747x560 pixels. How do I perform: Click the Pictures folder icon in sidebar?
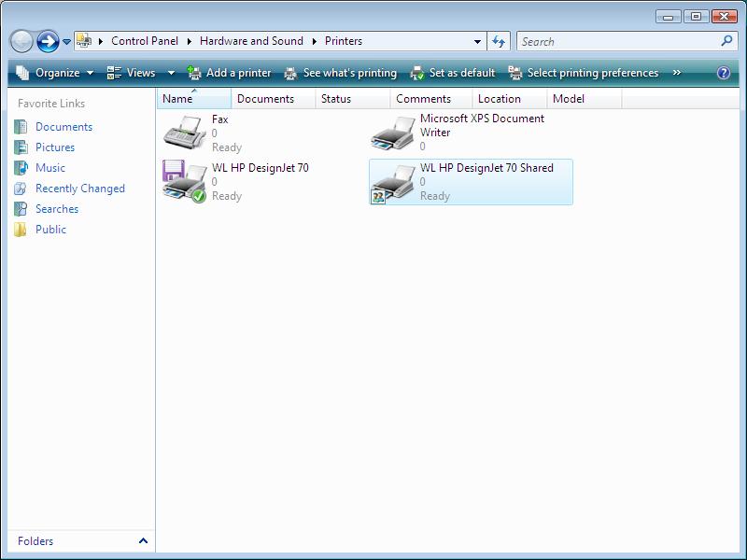tap(21, 147)
